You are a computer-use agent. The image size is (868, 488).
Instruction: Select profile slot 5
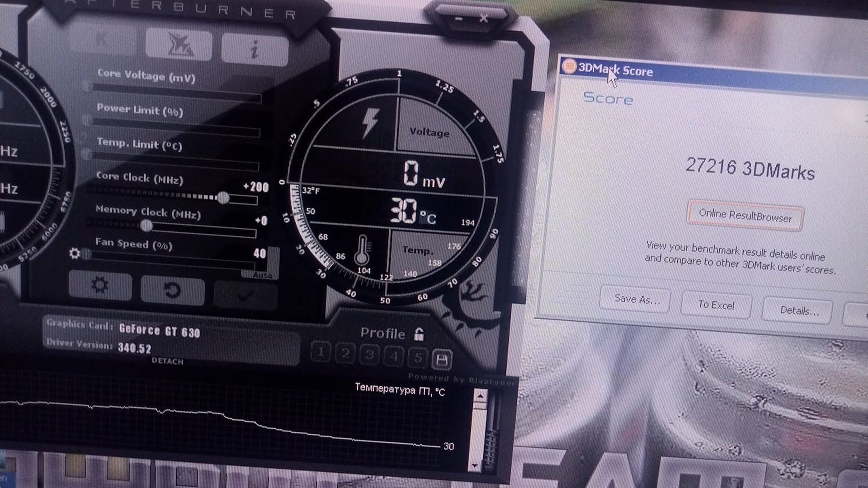coord(418,358)
